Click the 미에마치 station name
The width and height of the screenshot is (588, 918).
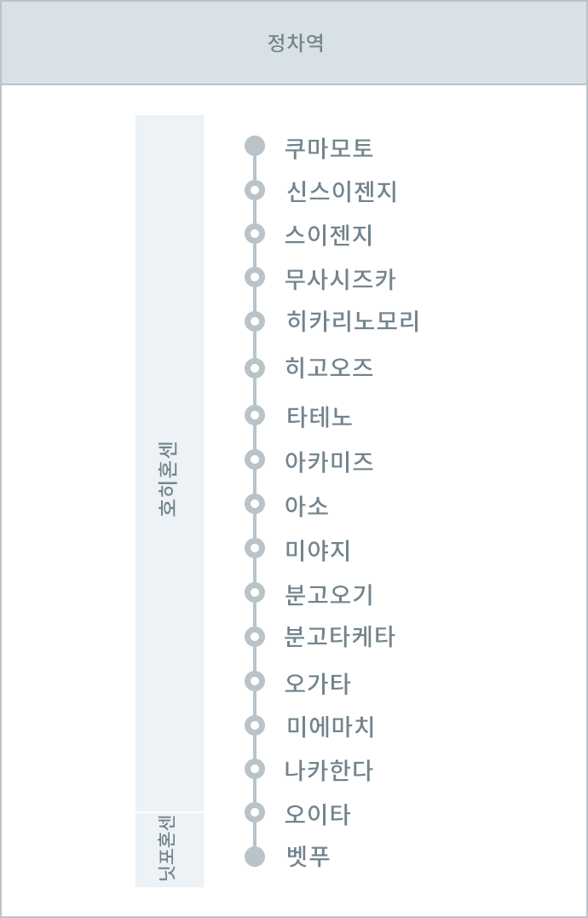(x=330, y=726)
